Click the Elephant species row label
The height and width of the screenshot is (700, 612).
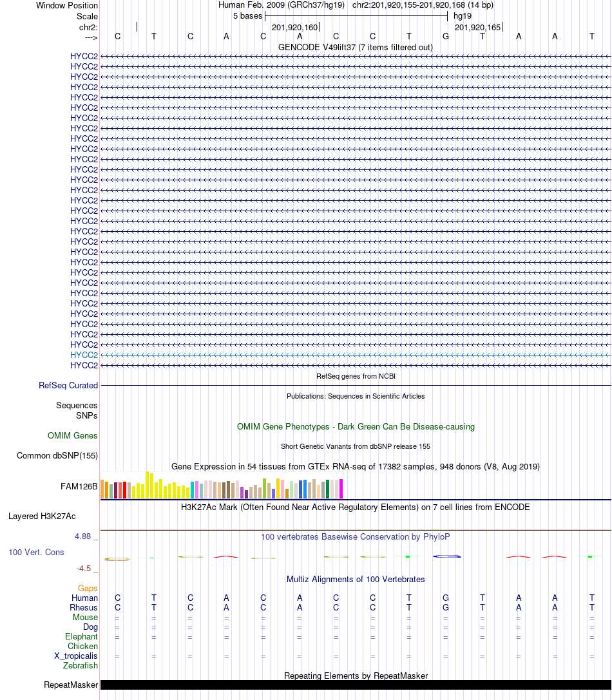tap(81, 637)
